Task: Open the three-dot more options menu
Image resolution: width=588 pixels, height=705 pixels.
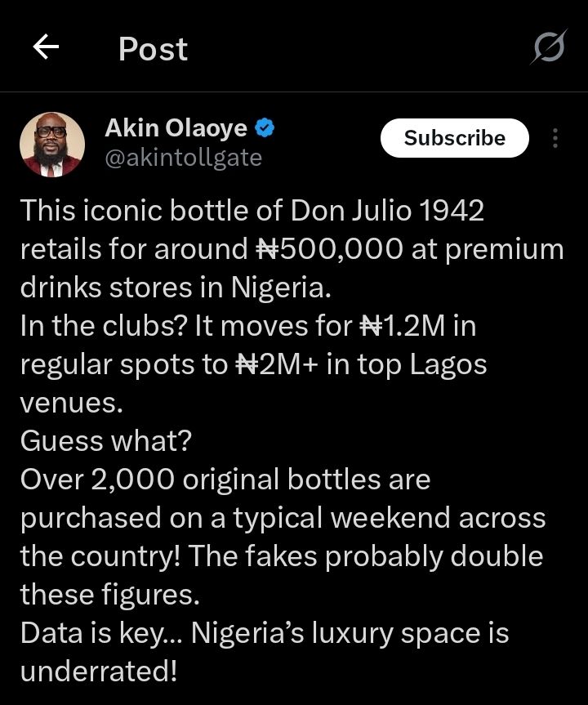Action: pos(555,138)
